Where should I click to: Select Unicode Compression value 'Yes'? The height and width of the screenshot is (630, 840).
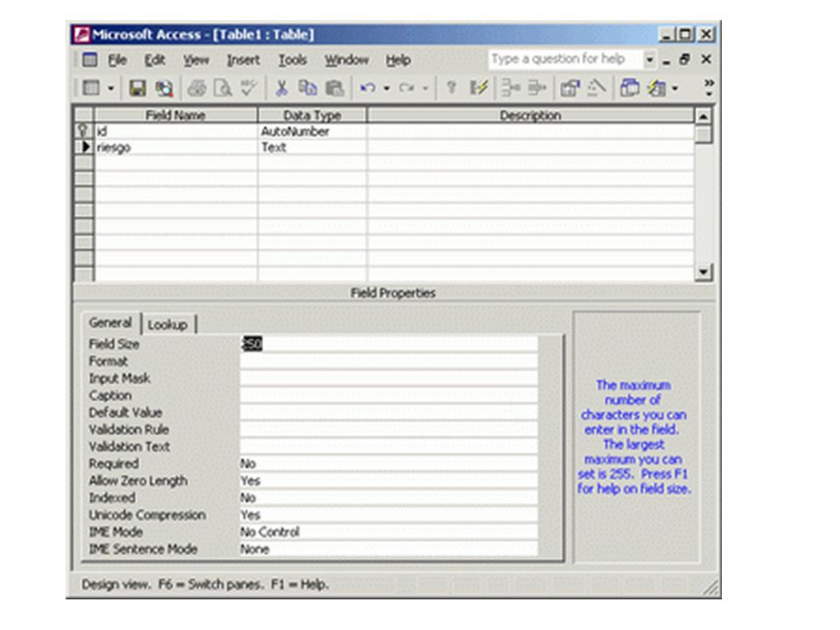pos(388,515)
